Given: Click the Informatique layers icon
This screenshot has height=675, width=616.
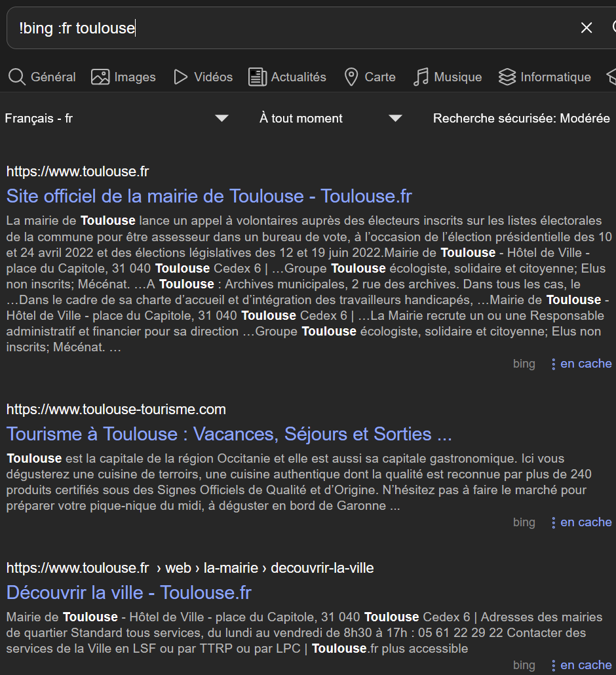Looking at the screenshot, I should 507,77.
